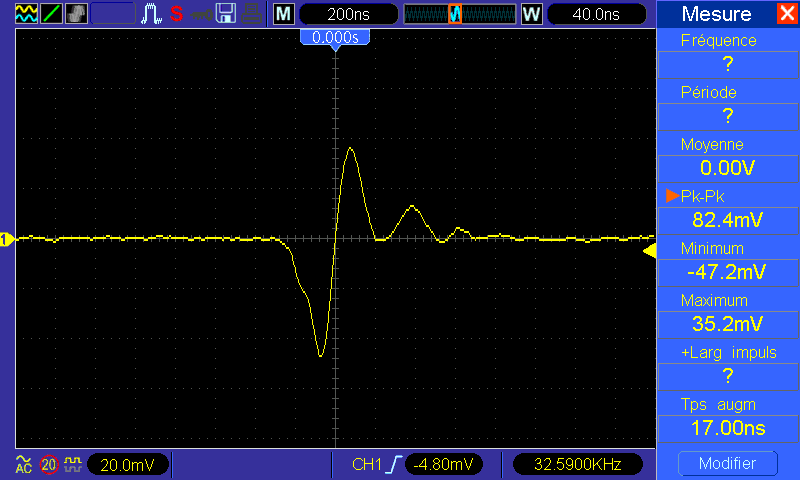Click the red circled 20 bandwidth-limit icon
800x480 pixels.
coord(49,464)
